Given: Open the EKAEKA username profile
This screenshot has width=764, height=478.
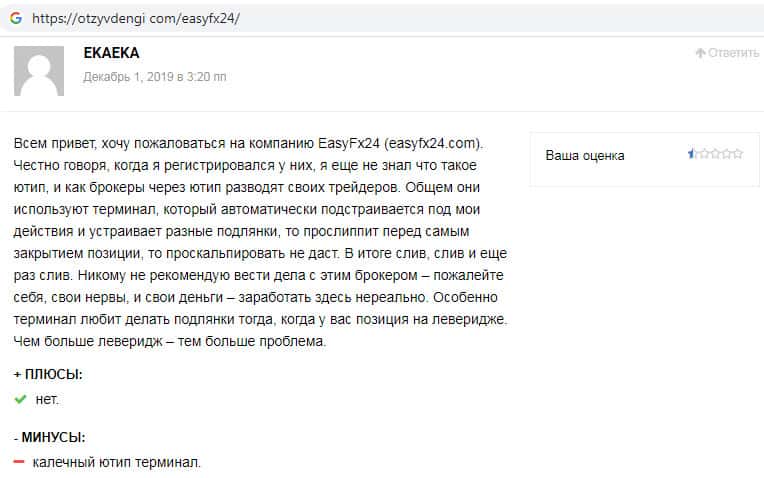Looking at the screenshot, I should coord(112,52).
